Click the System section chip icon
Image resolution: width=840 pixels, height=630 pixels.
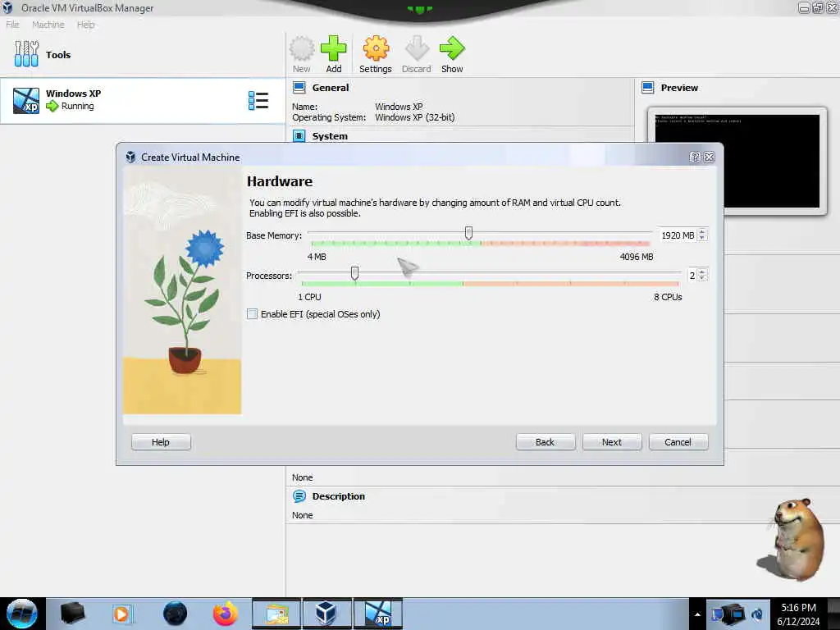(299, 135)
